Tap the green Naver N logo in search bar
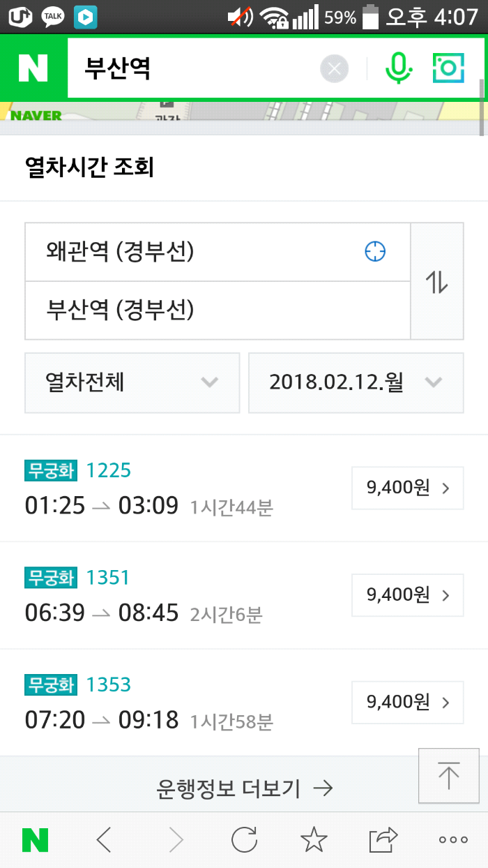 click(x=33, y=68)
